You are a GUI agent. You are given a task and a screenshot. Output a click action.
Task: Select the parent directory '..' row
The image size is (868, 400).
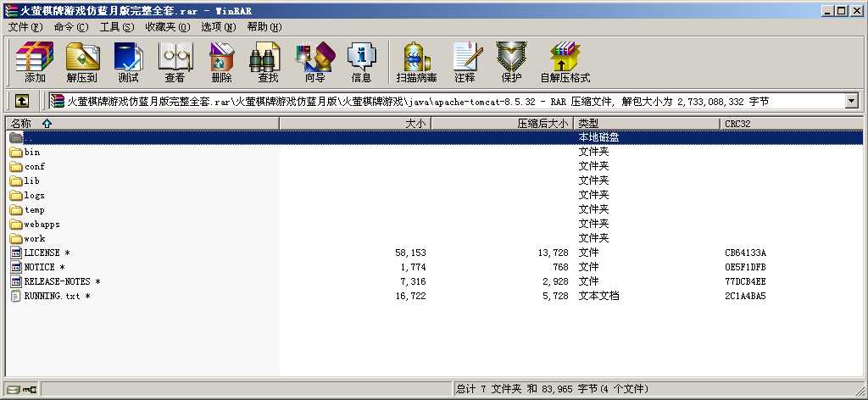[x=434, y=137]
